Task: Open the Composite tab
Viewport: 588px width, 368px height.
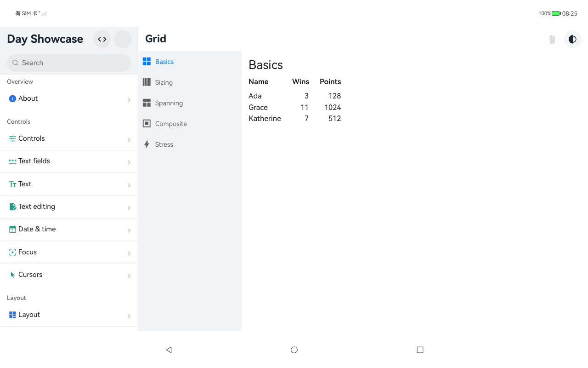Action: [x=190, y=124]
